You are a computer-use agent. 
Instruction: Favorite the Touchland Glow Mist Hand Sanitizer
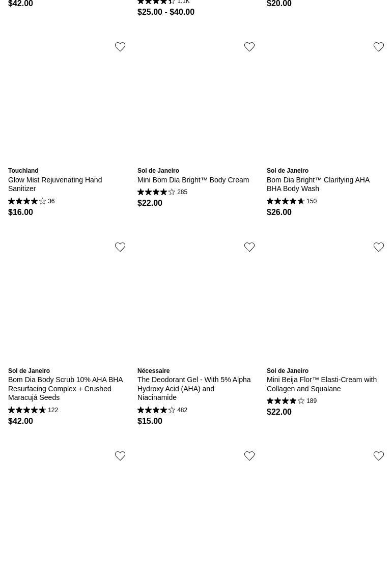click(120, 47)
